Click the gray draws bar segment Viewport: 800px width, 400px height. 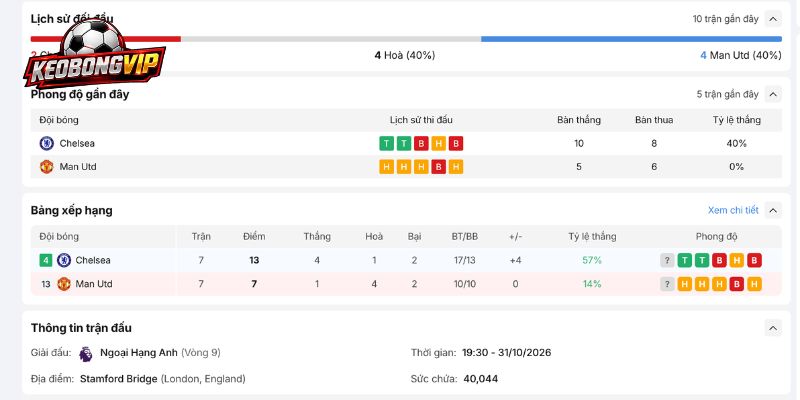(331, 39)
